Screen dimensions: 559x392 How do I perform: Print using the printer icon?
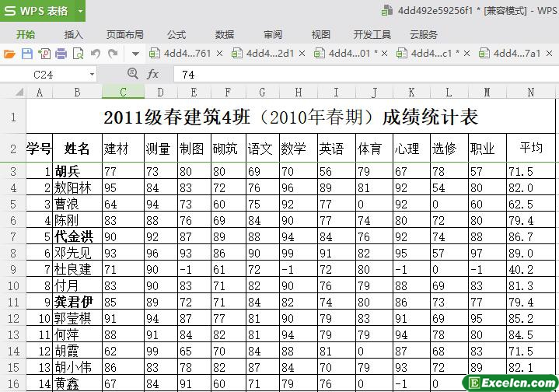pyautogui.click(x=61, y=54)
